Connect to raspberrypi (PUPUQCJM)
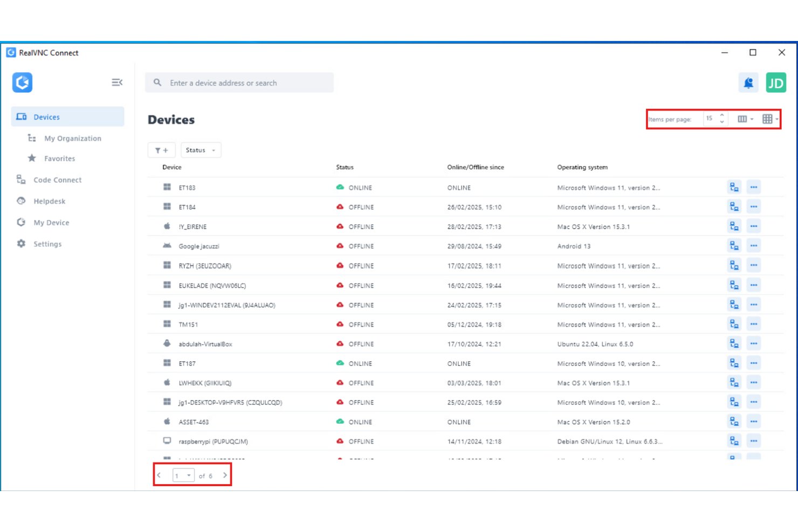Viewport: 798px width, 532px height. 734,441
